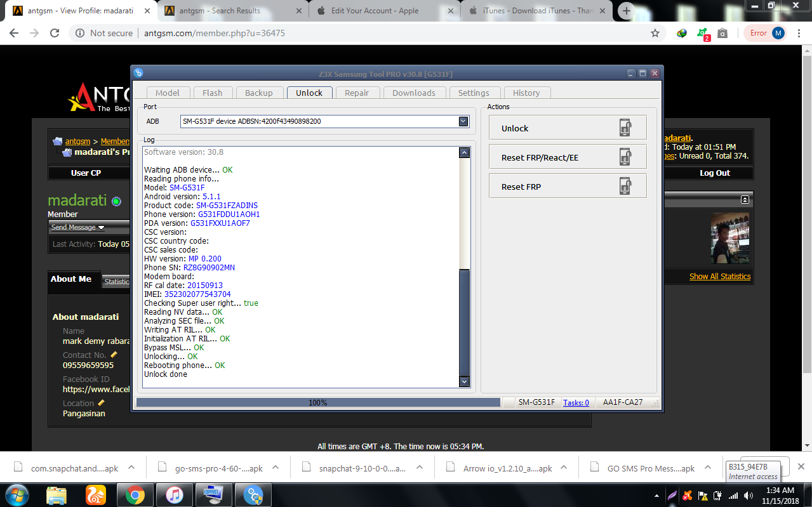Click the Reset FRP/React/EE button
The image size is (812, 507).
(x=568, y=157)
